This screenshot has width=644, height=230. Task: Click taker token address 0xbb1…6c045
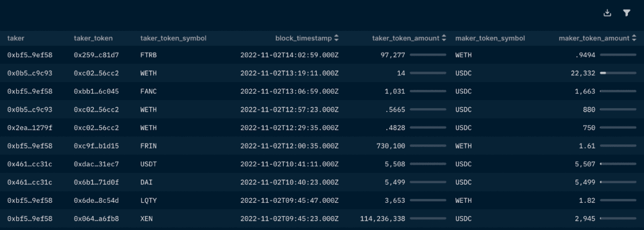click(96, 91)
